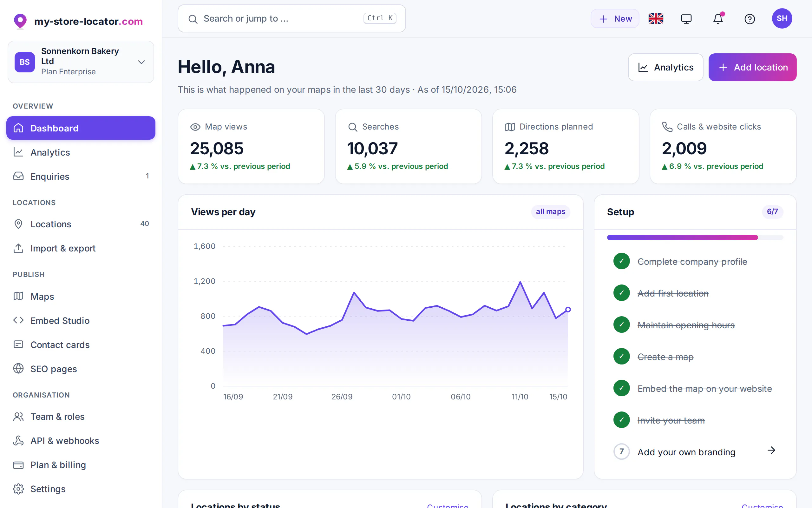Viewport: 812px width, 508px height.
Task: Open the SH user avatar menu
Action: point(782,18)
